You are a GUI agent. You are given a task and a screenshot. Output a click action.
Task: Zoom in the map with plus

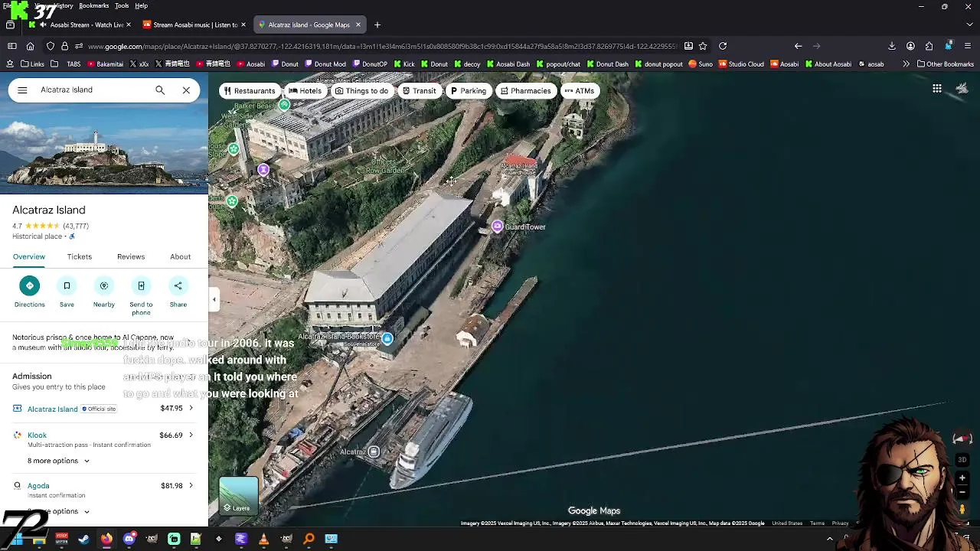pos(962,478)
